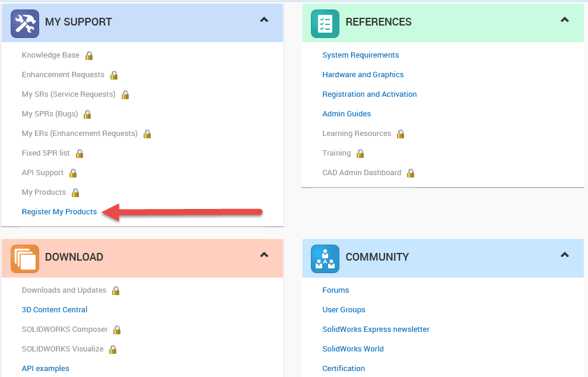The width and height of the screenshot is (588, 377).
Task: Open SolidWorks Express newsletter link
Action: (376, 329)
